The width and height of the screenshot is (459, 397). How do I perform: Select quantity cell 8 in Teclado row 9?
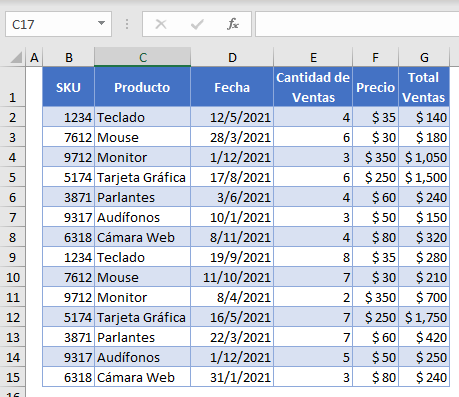pos(313,257)
